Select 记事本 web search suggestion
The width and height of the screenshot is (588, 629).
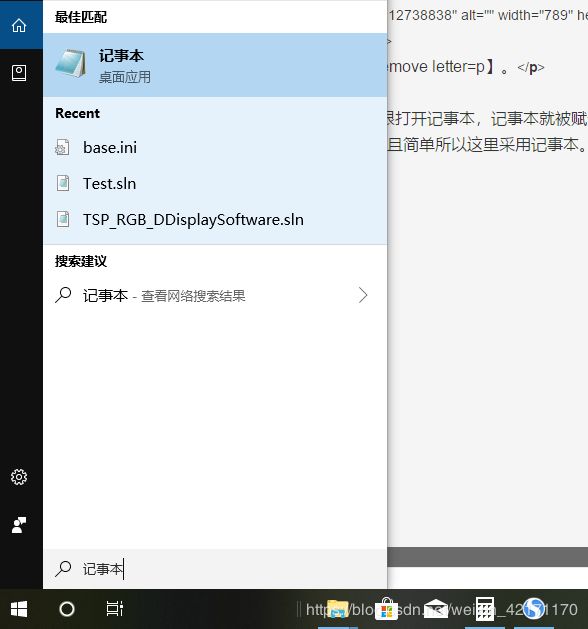(215, 296)
